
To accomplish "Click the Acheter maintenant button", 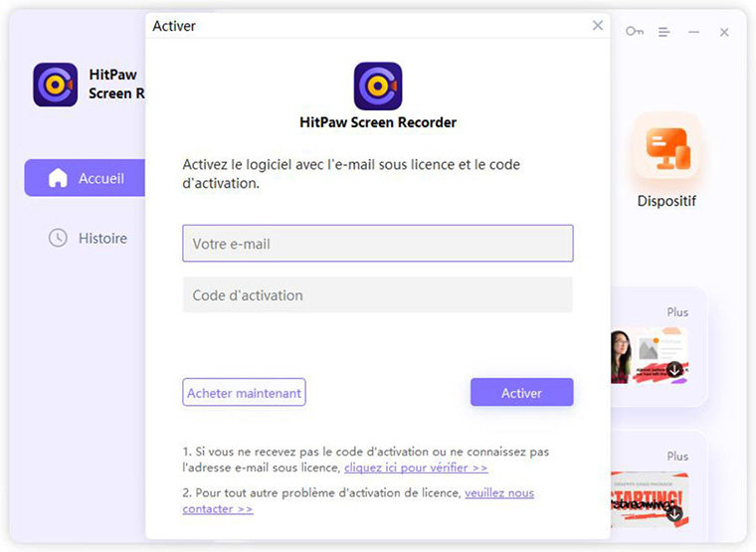I will click(244, 393).
